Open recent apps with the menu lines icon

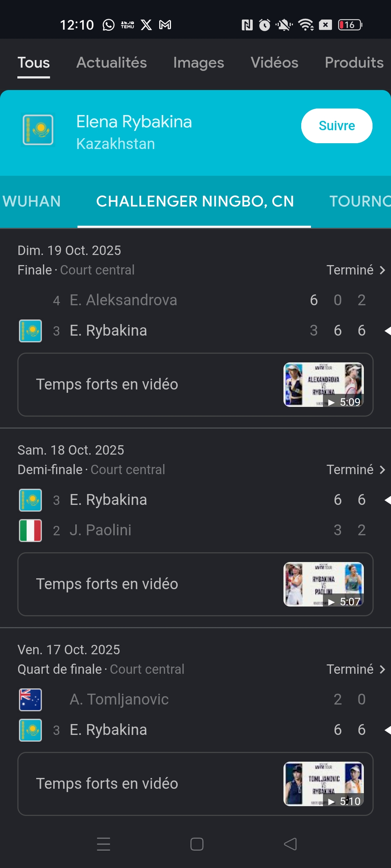coord(104,844)
